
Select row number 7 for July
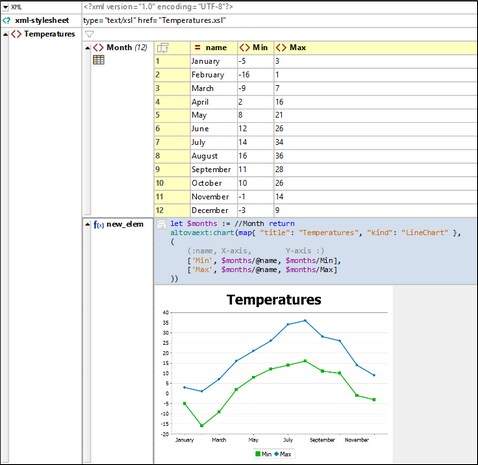(x=172, y=142)
